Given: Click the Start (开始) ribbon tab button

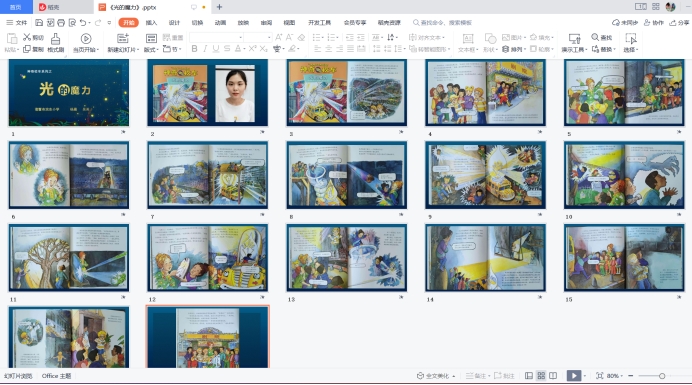Looking at the screenshot, I should 129,23.
